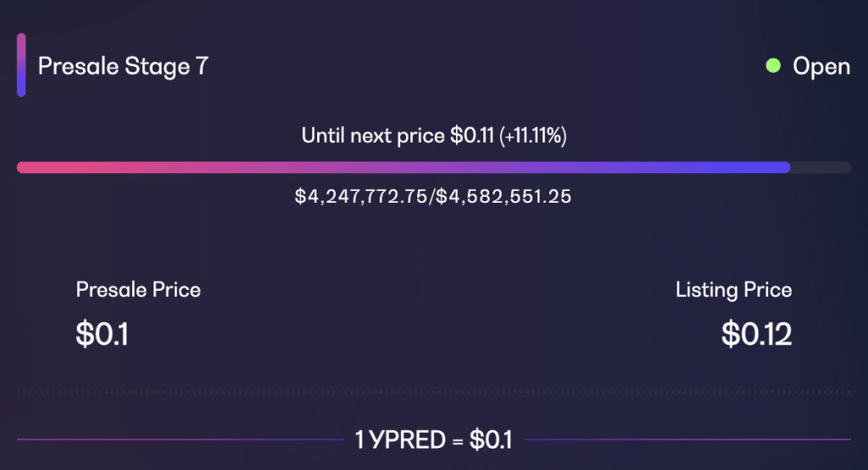Click the unfilled end of the progress bar
The height and width of the screenshot is (470, 868).
[821, 167]
